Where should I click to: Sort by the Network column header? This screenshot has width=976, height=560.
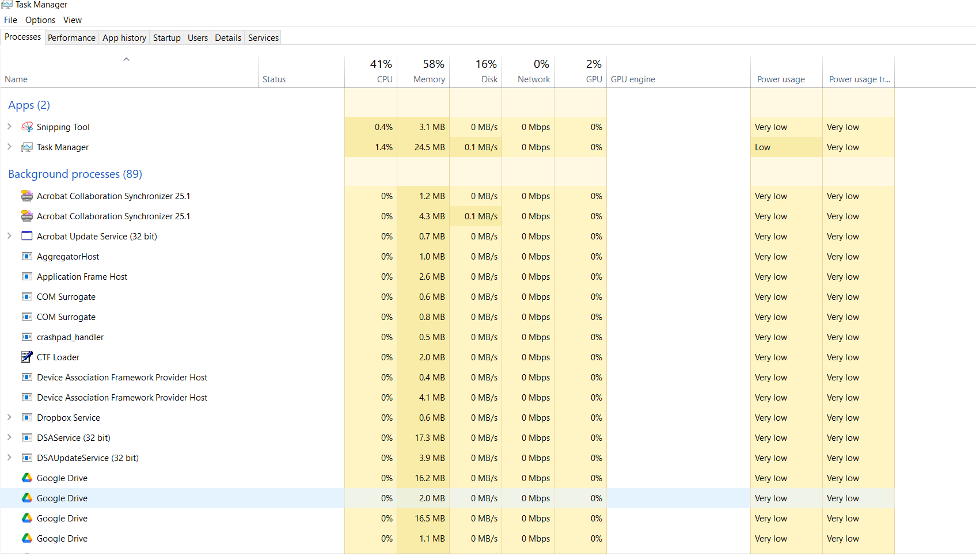pos(528,72)
